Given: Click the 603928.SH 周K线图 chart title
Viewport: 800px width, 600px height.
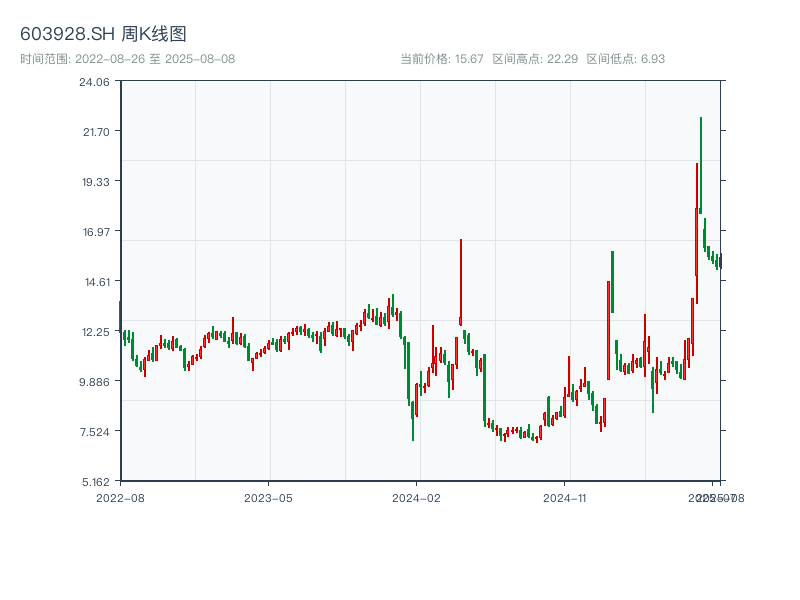Looking at the screenshot, I should (103, 34).
